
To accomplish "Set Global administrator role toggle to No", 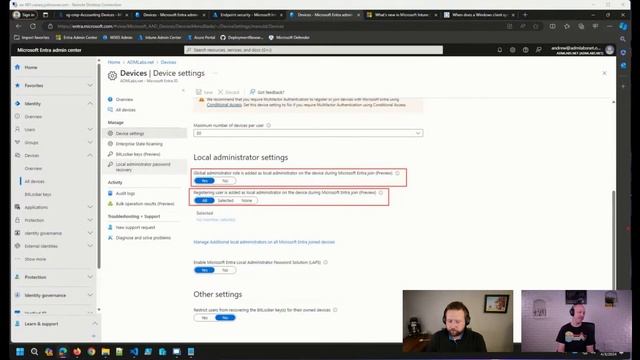I will coord(225,181).
